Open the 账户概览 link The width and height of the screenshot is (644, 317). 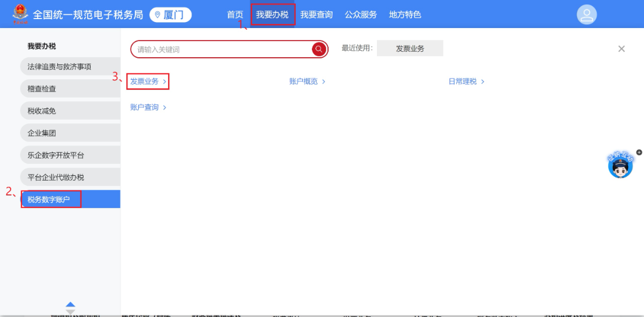(304, 82)
